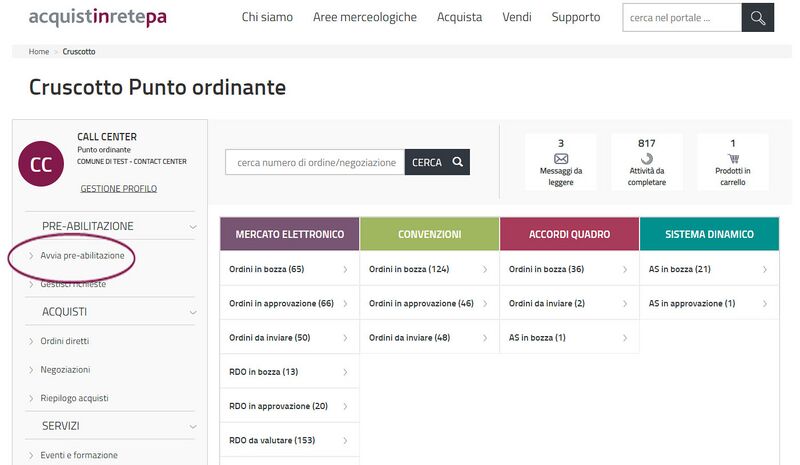Open the unread messages envelope icon
Image resolution: width=800 pixels, height=465 pixels.
click(560, 158)
